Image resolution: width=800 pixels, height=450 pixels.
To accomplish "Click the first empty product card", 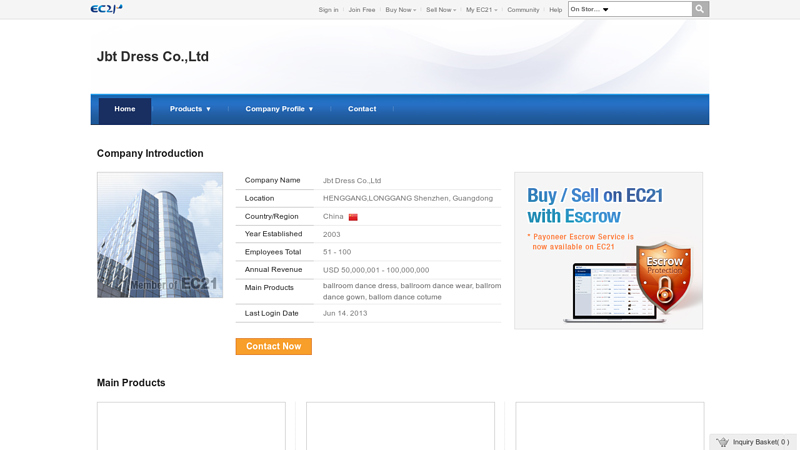I will [x=191, y=426].
